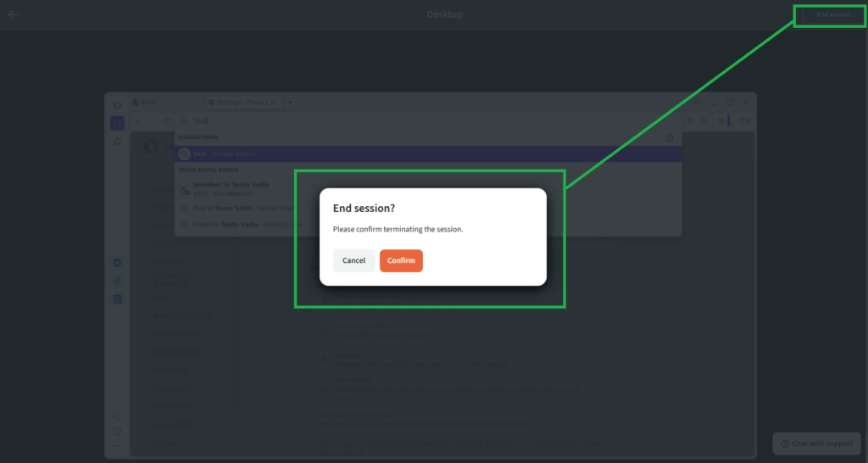
Task: Open bookmarks star in the sidebar
Action: (x=117, y=141)
